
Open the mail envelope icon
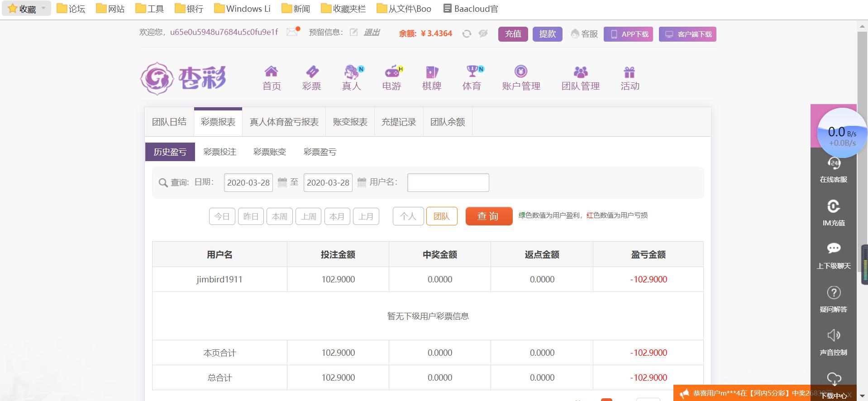[293, 32]
